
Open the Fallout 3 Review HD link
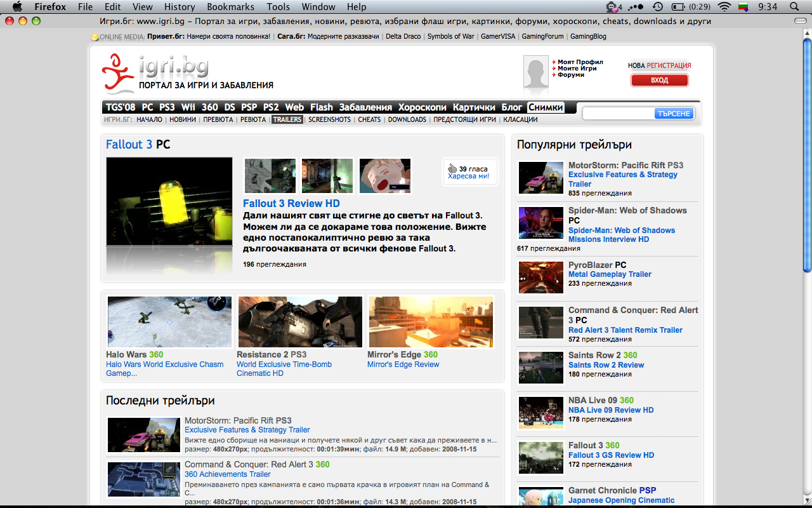[x=291, y=203]
